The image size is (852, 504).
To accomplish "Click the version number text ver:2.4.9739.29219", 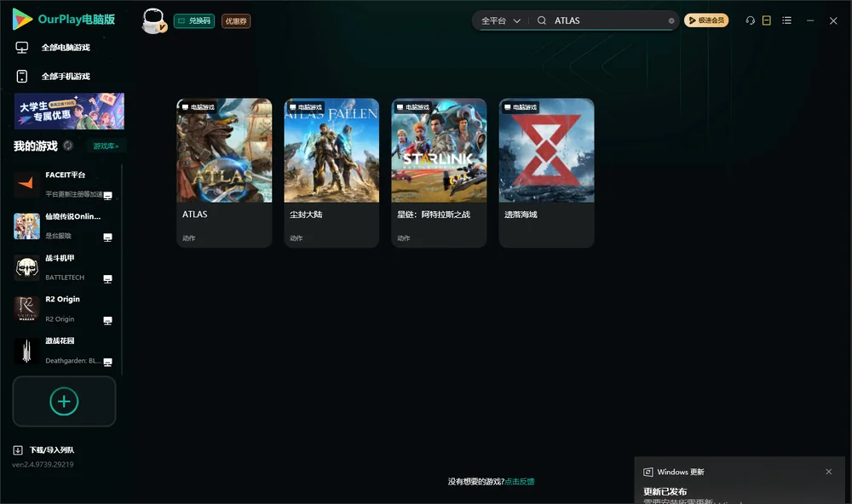I will tap(43, 465).
